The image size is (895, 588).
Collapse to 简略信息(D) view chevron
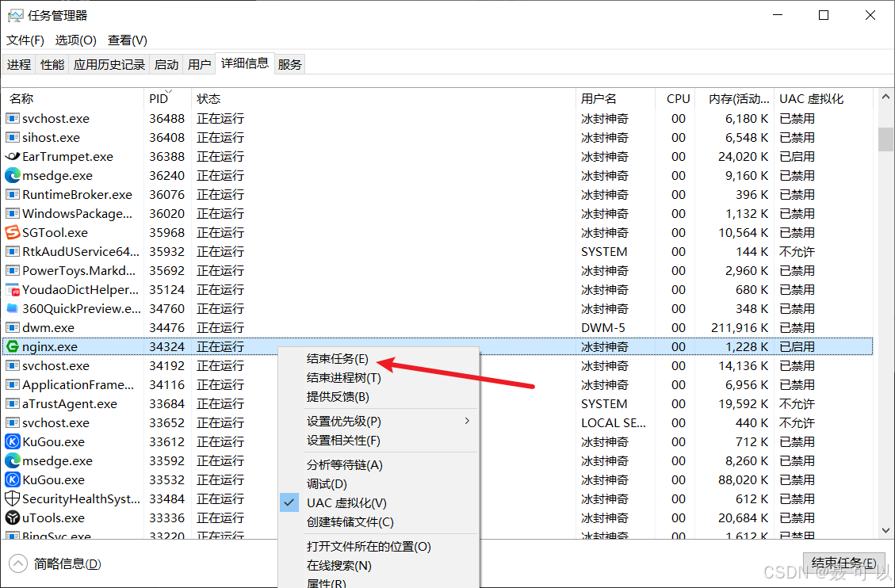(x=18, y=563)
